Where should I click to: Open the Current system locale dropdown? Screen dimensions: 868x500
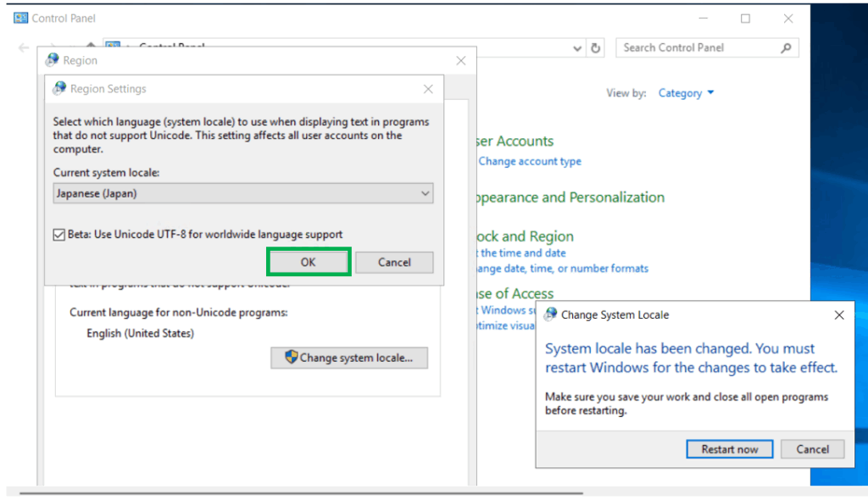point(243,193)
